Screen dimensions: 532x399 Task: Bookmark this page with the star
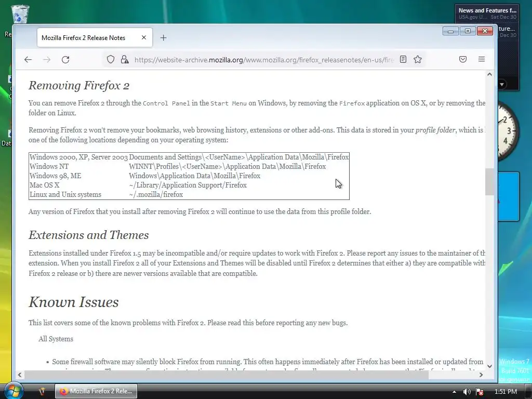coord(418,59)
